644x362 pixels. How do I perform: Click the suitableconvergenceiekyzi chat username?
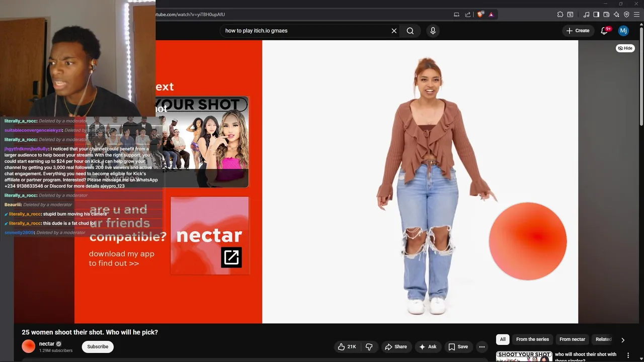click(x=33, y=130)
